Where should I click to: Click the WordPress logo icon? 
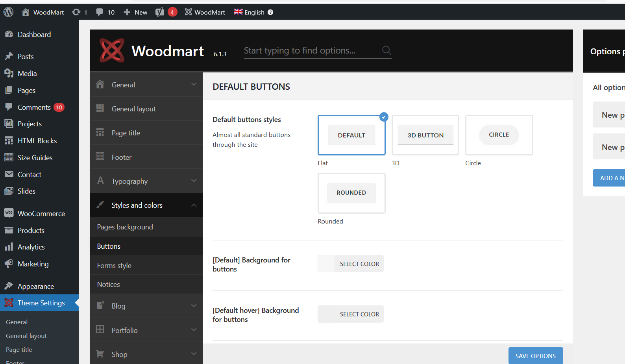9,12
